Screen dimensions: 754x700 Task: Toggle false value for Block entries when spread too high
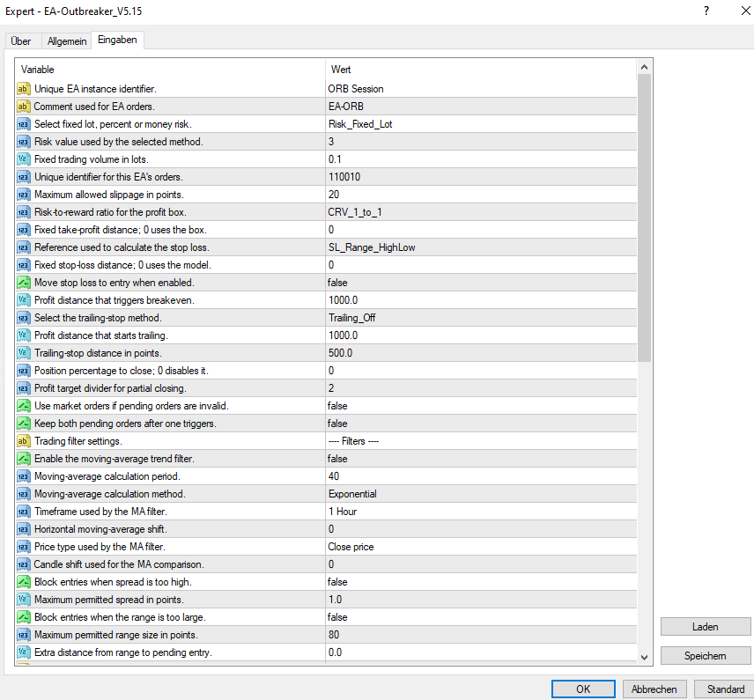click(481, 582)
